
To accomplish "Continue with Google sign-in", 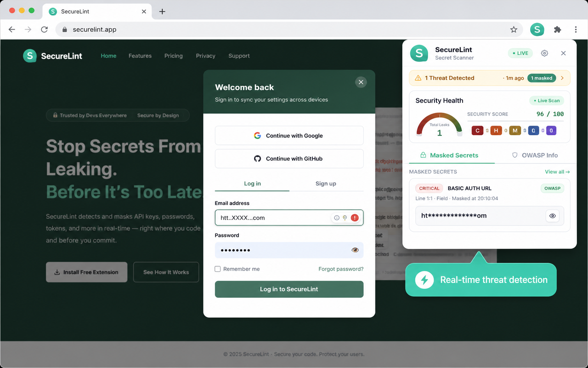I will tap(289, 136).
